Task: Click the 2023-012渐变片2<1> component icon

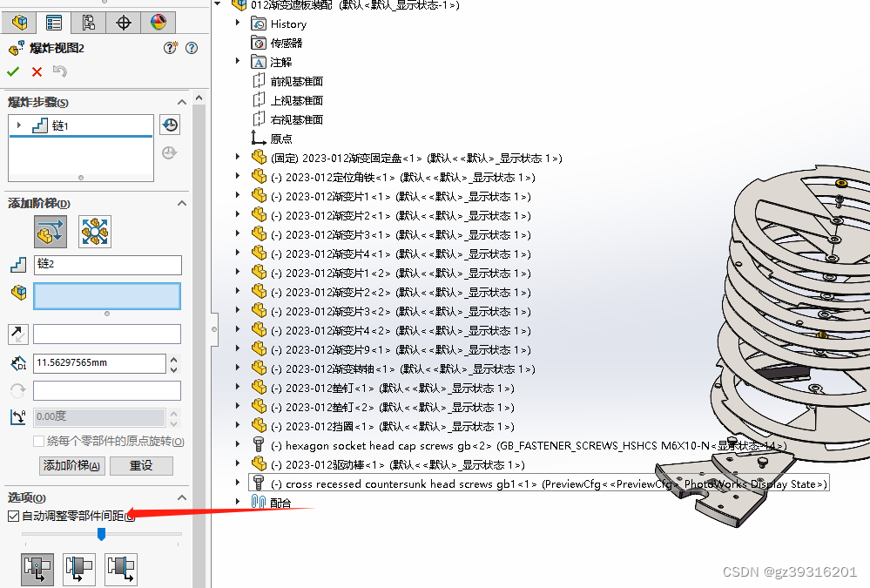Action: coord(260,214)
